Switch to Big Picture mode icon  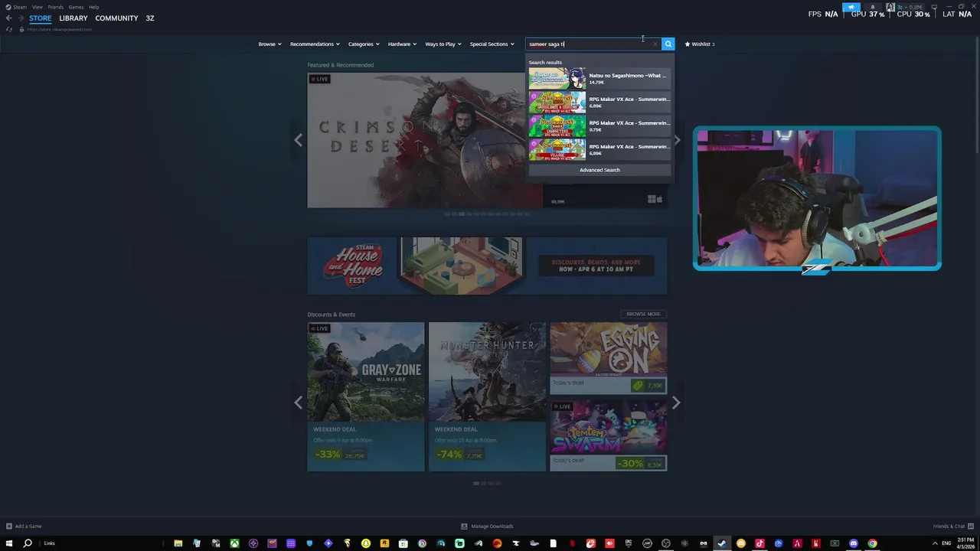(936, 7)
